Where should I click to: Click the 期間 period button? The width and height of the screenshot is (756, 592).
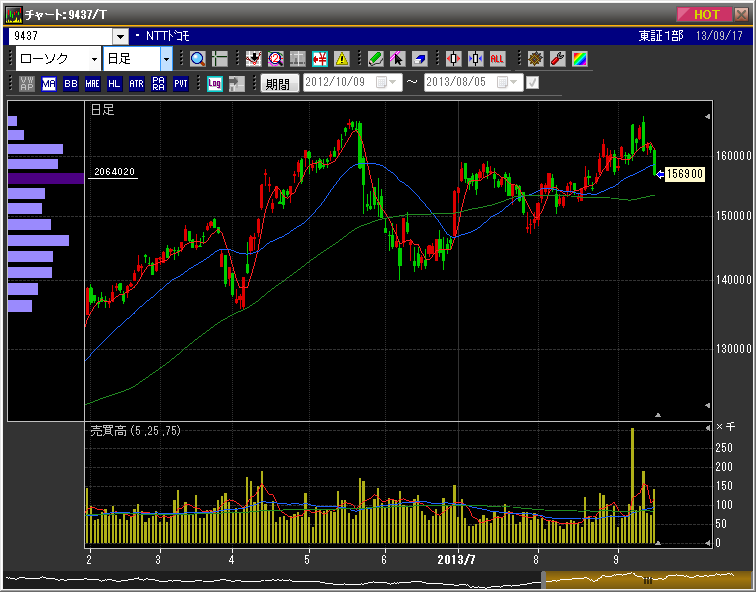[279, 84]
